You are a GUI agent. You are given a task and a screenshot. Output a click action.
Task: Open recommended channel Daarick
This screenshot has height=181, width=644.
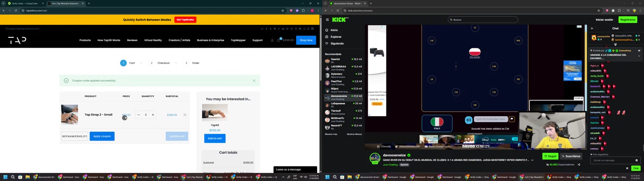(x=343, y=60)
